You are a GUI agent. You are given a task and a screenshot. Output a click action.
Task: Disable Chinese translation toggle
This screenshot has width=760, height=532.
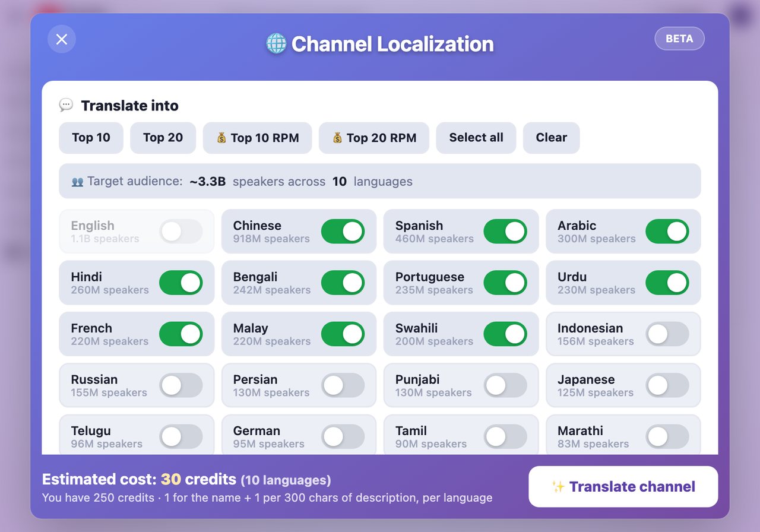tap(343, 232)
